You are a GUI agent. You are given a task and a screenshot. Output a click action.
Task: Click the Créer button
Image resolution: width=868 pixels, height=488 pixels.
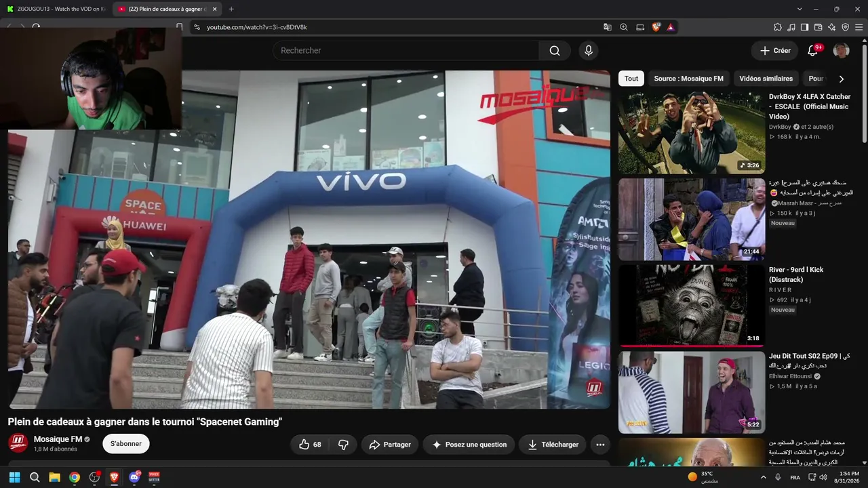(x=775, y=51)
